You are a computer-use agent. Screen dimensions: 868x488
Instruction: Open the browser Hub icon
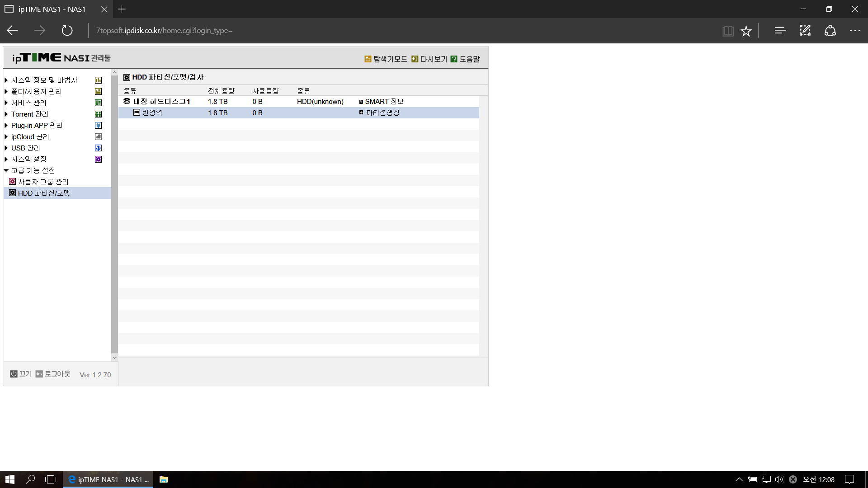coord(780,31)
